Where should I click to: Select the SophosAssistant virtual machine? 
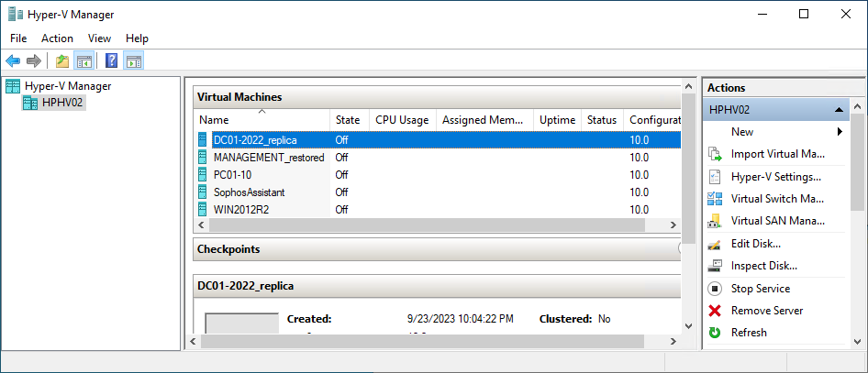[x=249, y=192]
